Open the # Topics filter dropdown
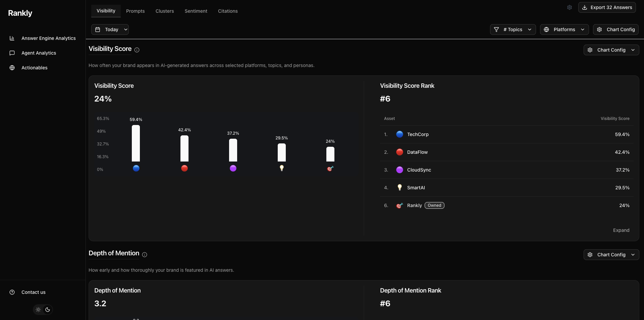This screenshot has width=644, height=320. click(x=513, y=29)
